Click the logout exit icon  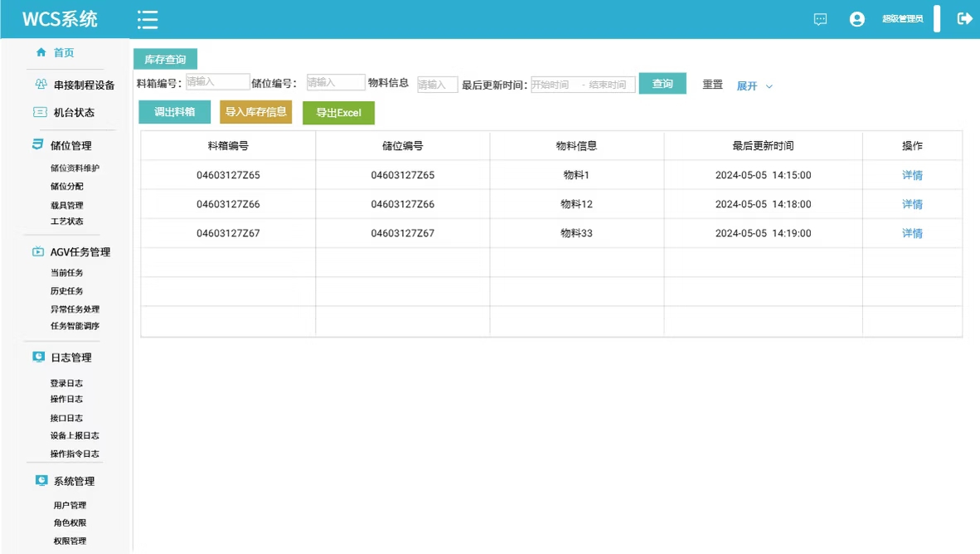(x=964, y=19)
